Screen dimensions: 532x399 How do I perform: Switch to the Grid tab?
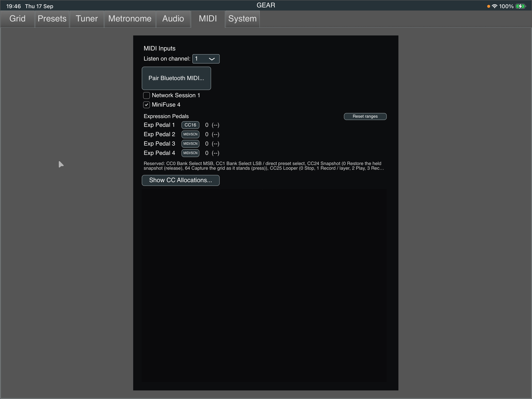pos(17,19)
